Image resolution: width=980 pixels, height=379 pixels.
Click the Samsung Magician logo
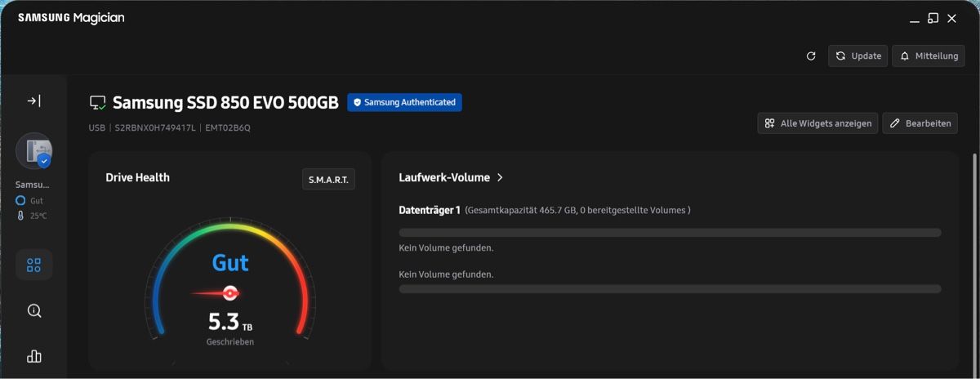coord(71,17)
